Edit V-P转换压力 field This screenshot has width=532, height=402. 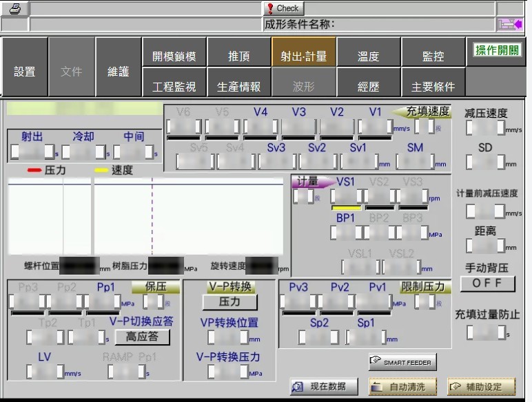228,372
